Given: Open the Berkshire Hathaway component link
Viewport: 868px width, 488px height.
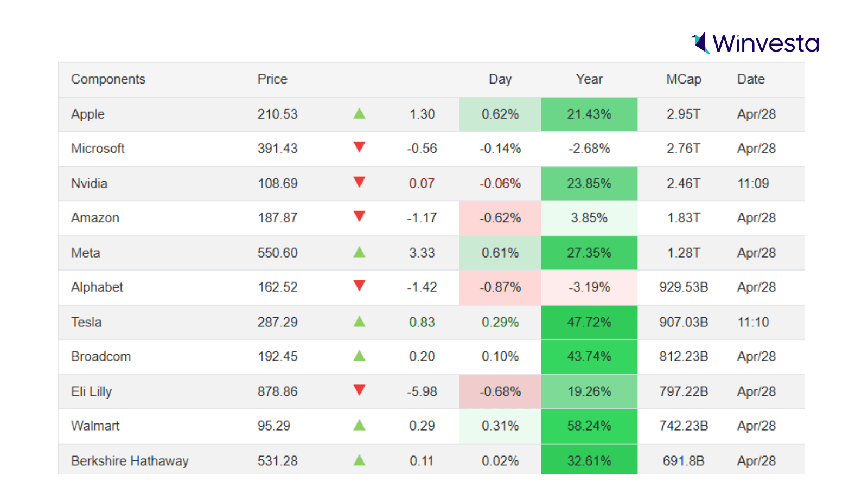Looking at the screenshot, I should click(x=130, y=461).
